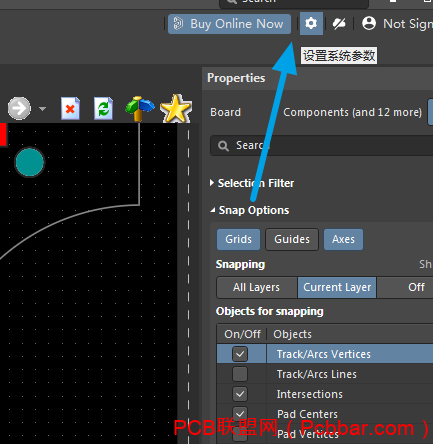Click the user account avatar icon
The height and width of the screenshot is (444, 433).
(x=369, y=23)
